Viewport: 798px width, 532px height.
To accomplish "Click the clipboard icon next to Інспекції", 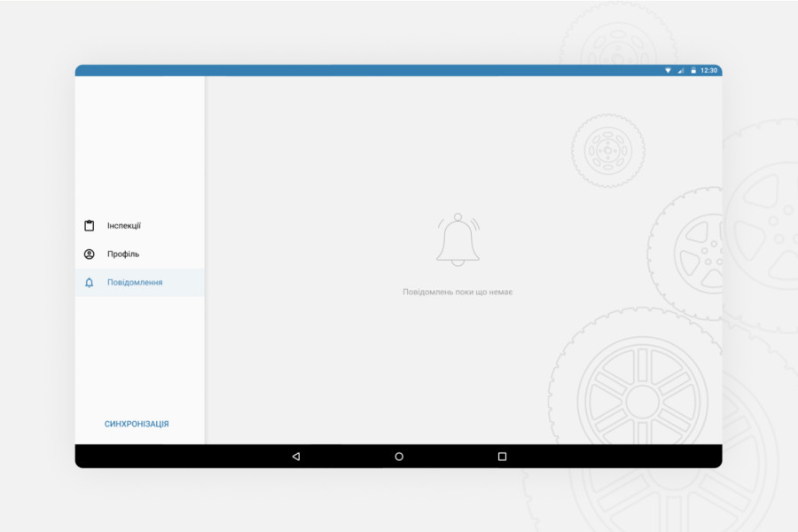I will click(x=89, y=226).
